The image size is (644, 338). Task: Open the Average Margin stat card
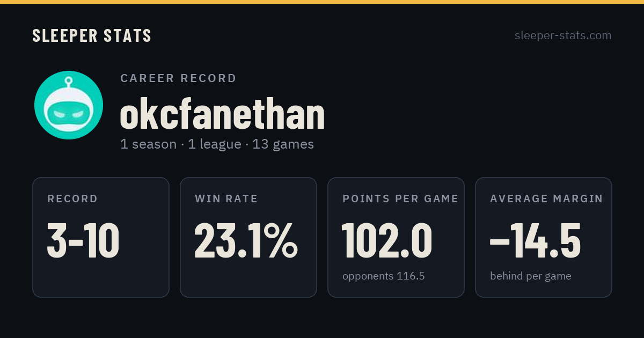(544, 237)
